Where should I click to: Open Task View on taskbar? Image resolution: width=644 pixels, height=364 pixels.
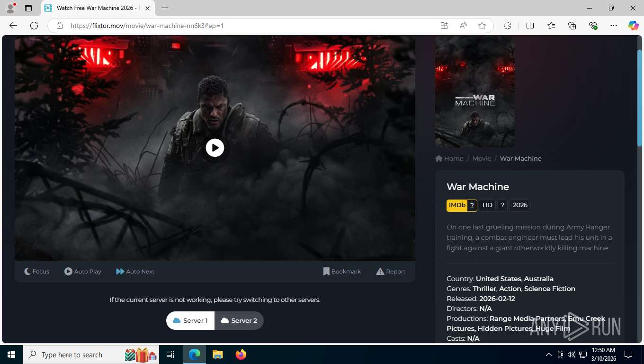click(170, 355)
